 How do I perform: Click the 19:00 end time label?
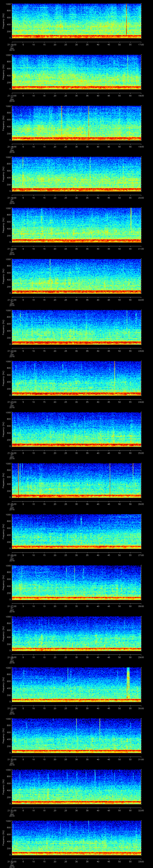(141, 147)
